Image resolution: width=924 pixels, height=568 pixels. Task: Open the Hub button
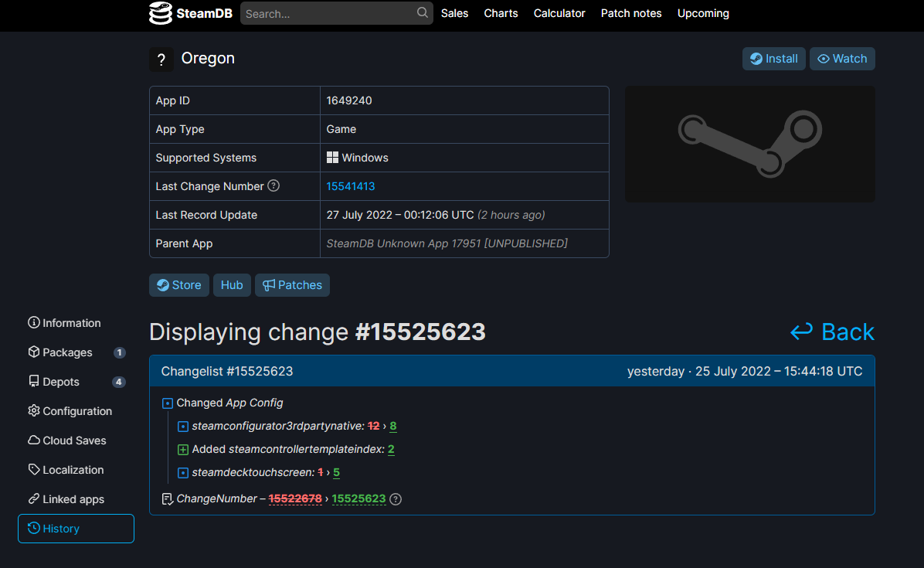[232, 285]
